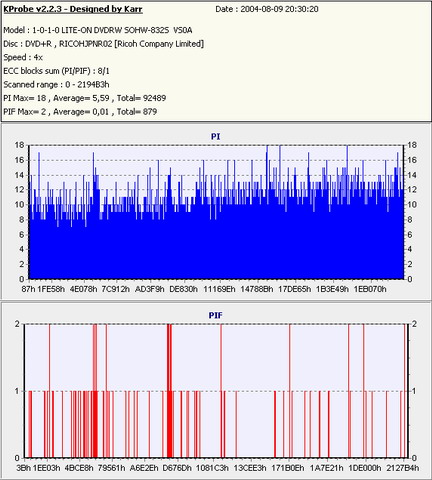
Task: Click the PI Max statistics line
Action: point(85,98)
